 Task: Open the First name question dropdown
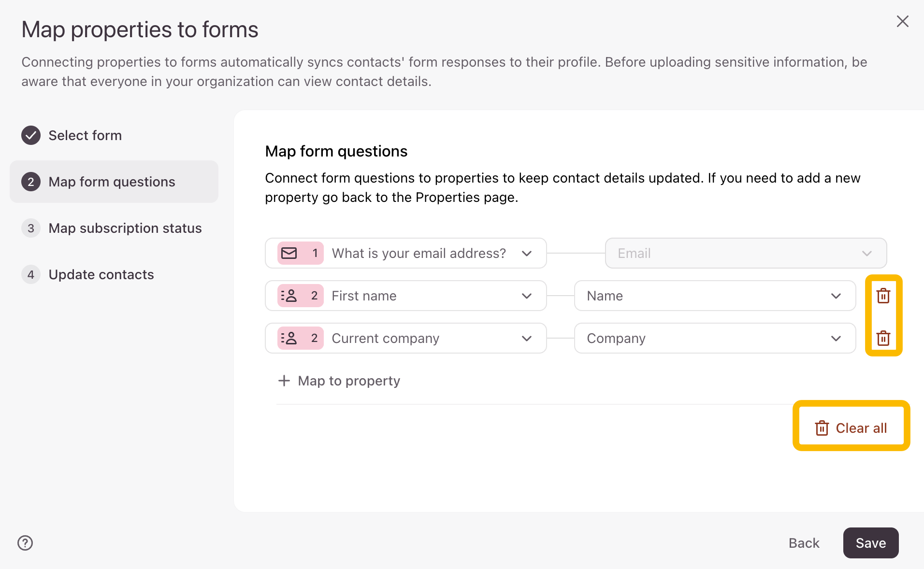(526, 296)
